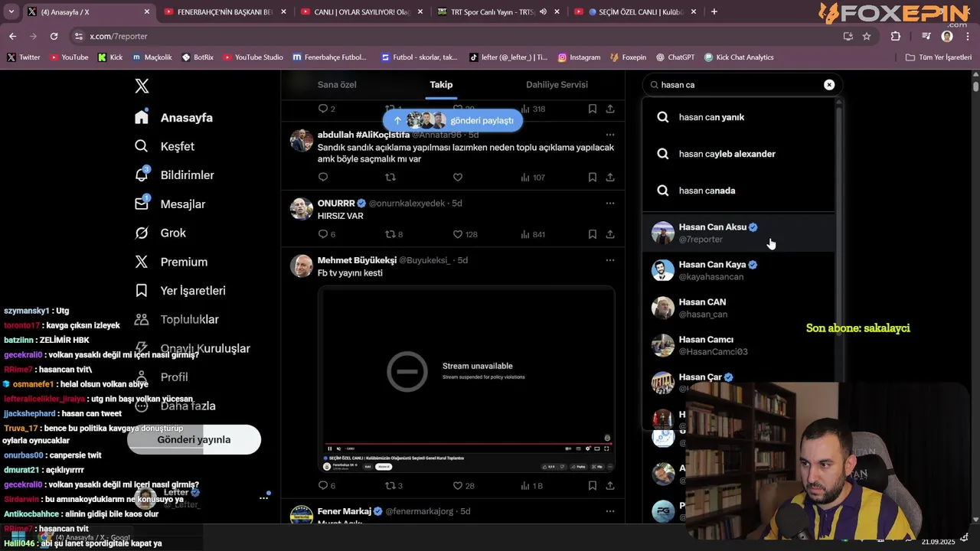The image size is (980, 551).
Task: Click the 'gönderi paylaştı' new posts pill
Action: click(452, 120)
